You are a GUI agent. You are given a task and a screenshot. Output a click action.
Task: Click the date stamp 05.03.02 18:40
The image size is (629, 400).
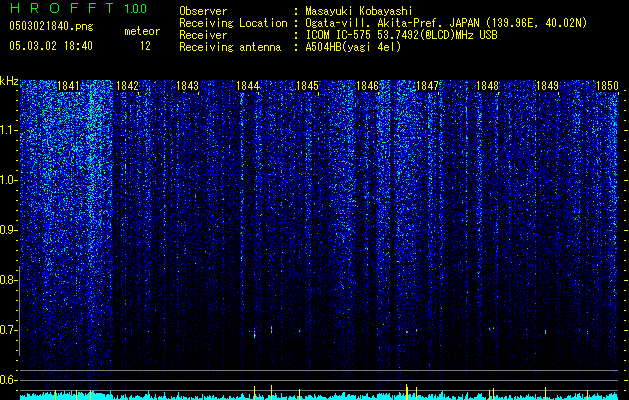coord(51,46)
